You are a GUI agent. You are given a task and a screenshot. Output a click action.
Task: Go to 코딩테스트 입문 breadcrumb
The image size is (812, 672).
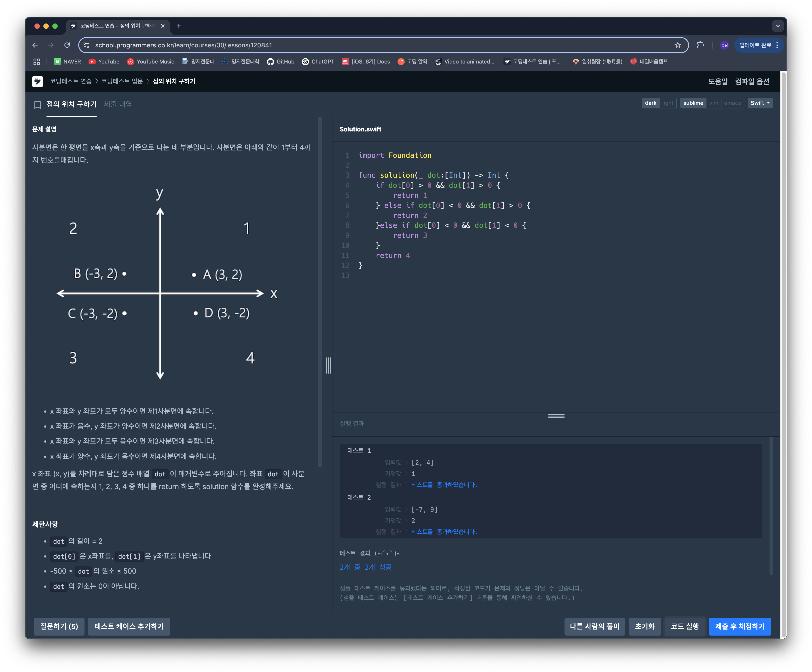click(122, 81)
